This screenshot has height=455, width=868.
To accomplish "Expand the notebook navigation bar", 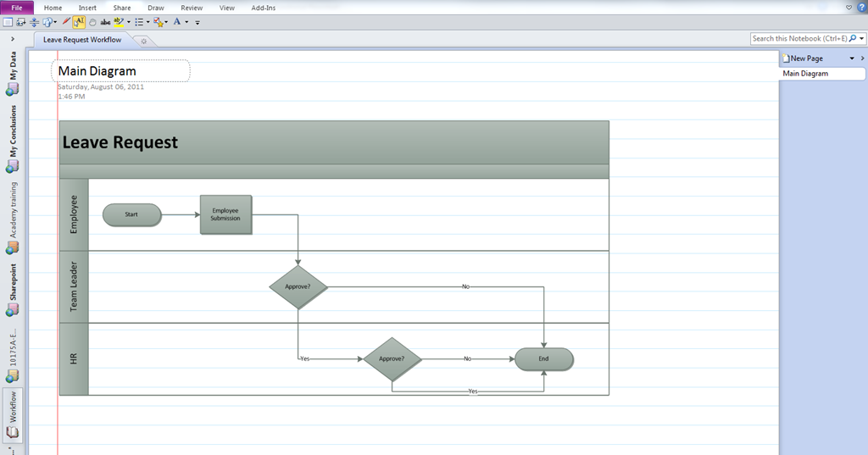I will [x=12, y=39].
